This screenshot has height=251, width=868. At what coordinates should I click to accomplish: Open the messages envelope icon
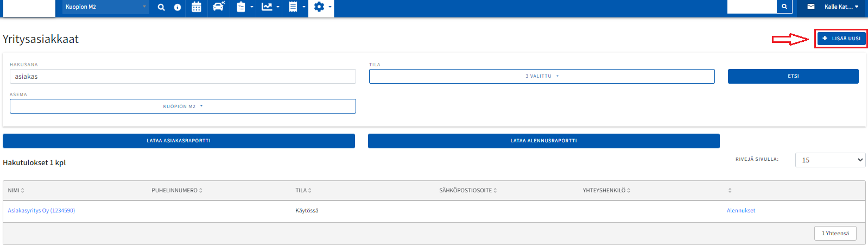click(811, 7)
